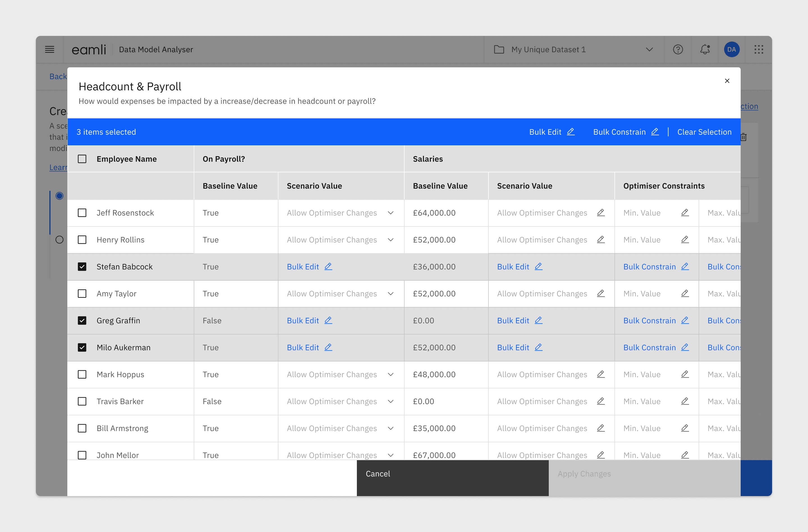Open the hamburger navigation menu
Screen dimensions: 808x532
pos(50,50)
